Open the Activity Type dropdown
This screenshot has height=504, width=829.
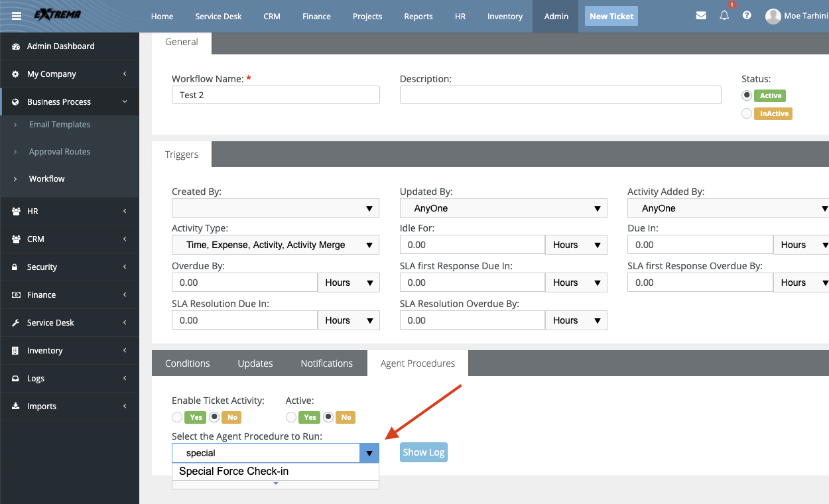click(275, 245)
